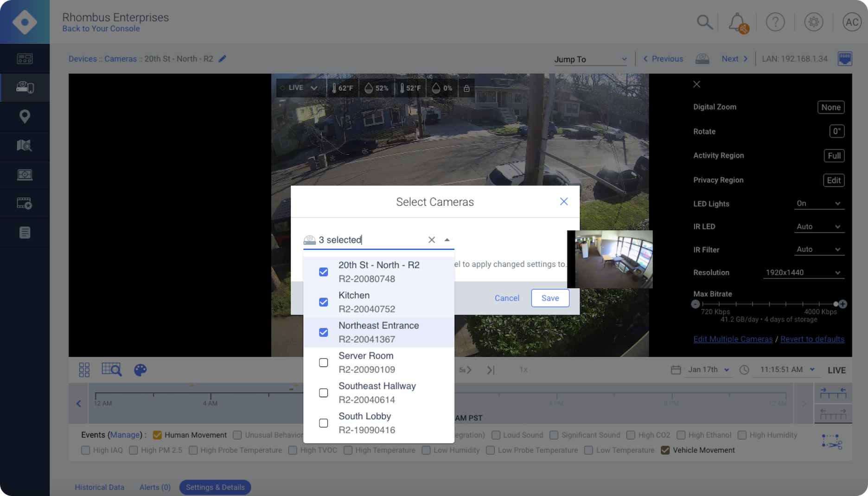Click the Max Bitrate slider plus handle
The height and width of the screenshot is (496, 868).
click(842, 304)
